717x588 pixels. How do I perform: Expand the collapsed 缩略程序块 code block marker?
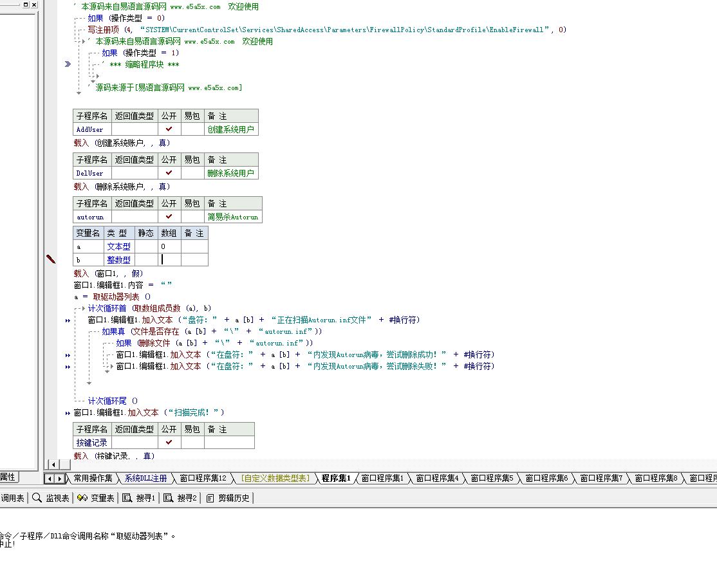click(68, 64)
